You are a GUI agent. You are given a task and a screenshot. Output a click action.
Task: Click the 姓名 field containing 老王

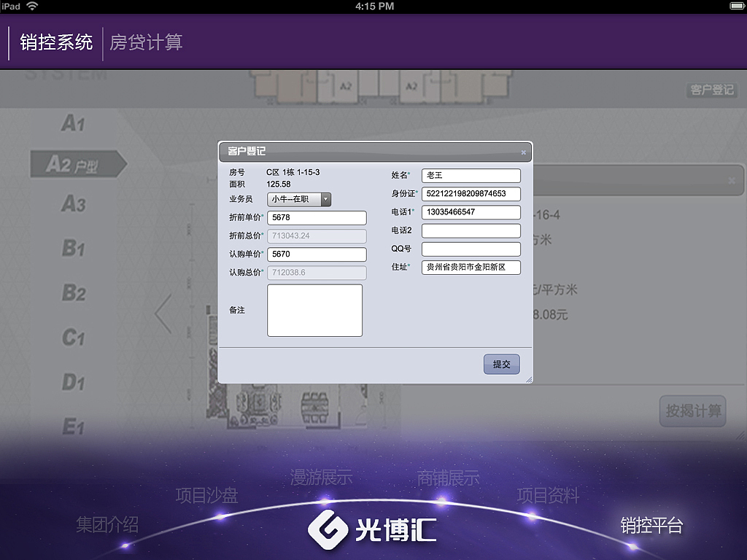coord(471,175)
